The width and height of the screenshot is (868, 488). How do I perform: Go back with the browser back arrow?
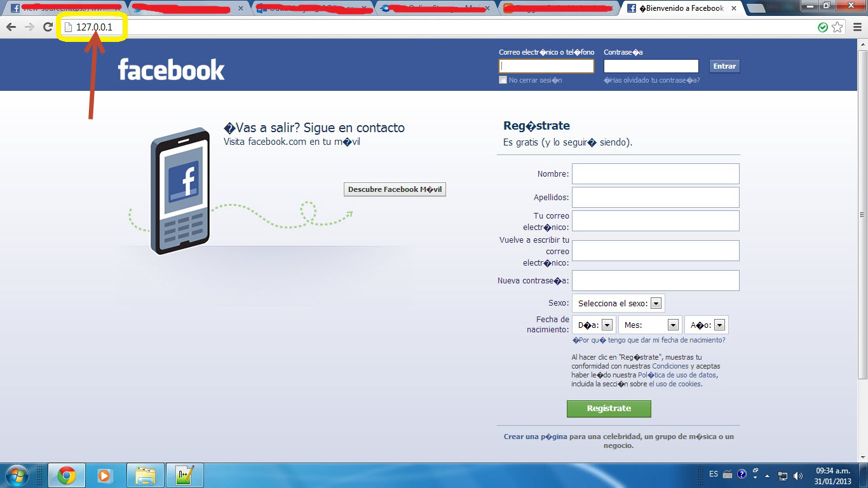[x=11, y=27]
